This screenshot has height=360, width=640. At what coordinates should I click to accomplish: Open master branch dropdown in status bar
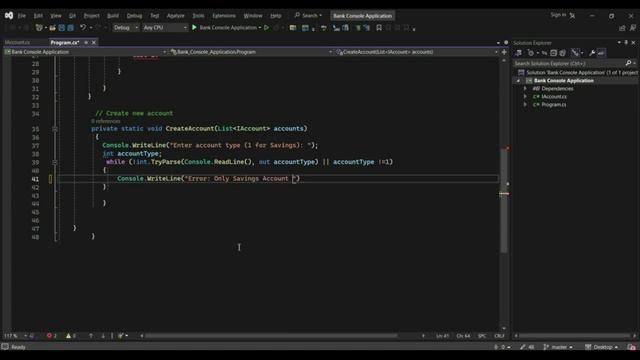[x=558, y=347]
